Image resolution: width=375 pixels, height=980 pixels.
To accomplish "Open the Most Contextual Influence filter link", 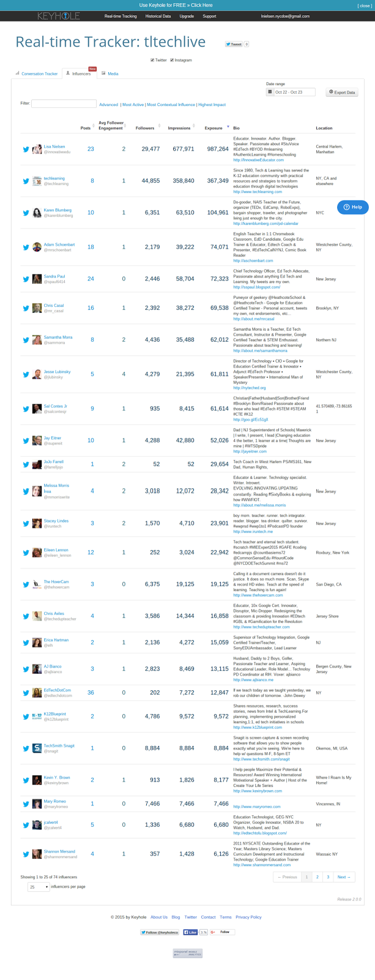I will pos(171,105).
